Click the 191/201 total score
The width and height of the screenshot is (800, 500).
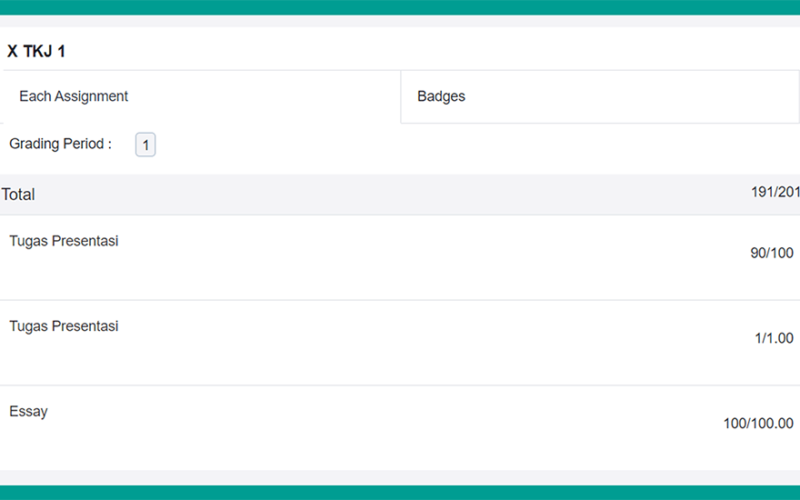click(x=775, y=192)
